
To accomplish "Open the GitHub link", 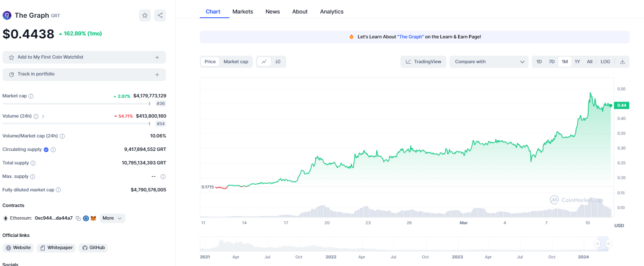I will (x=93, y=248).
